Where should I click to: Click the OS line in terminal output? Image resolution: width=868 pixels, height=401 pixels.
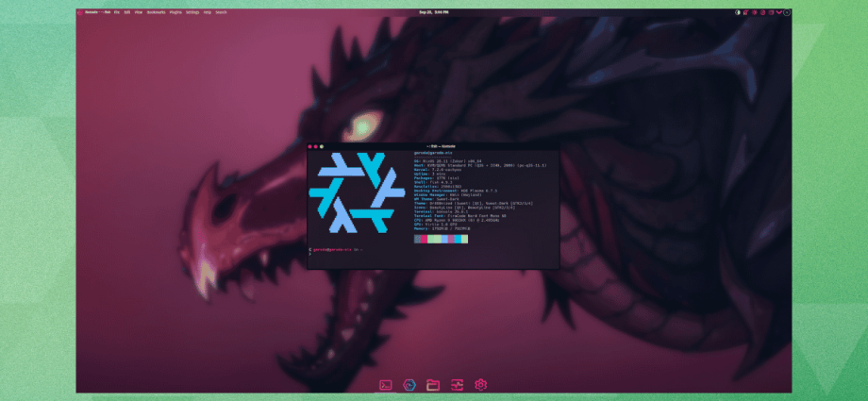point(448,161)
